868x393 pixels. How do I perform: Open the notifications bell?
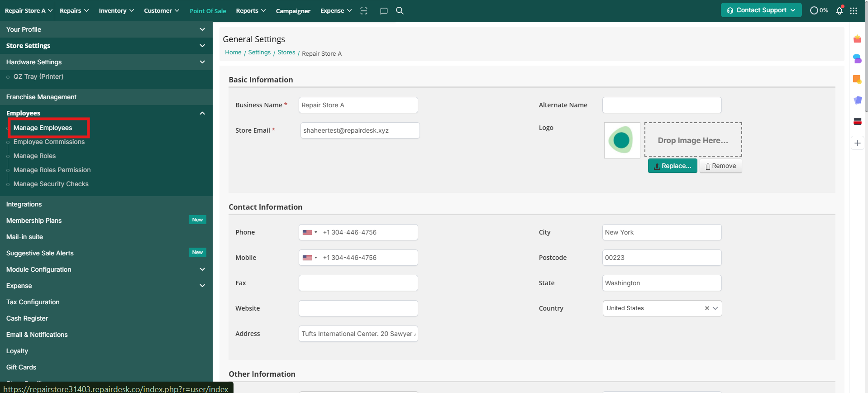point(839,10)
